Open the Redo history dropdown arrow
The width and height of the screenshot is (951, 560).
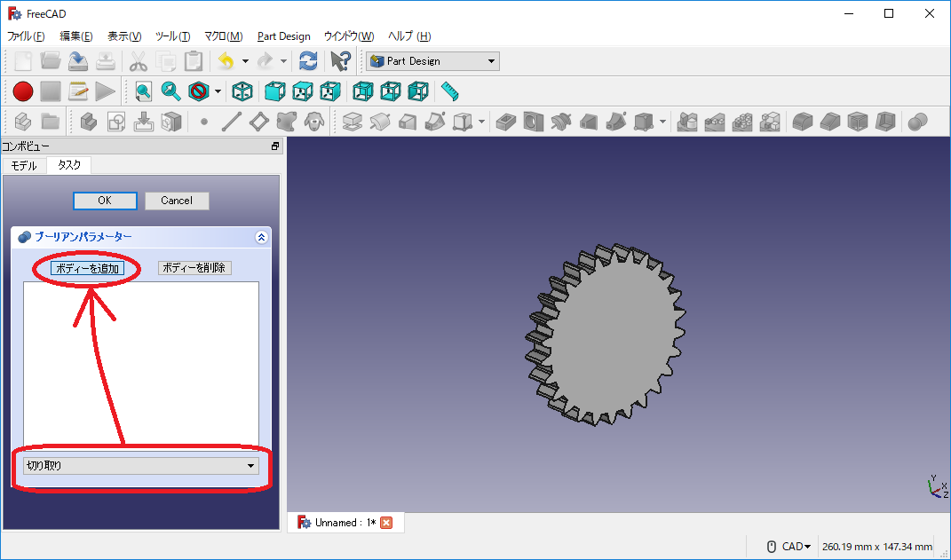(283, 61)
